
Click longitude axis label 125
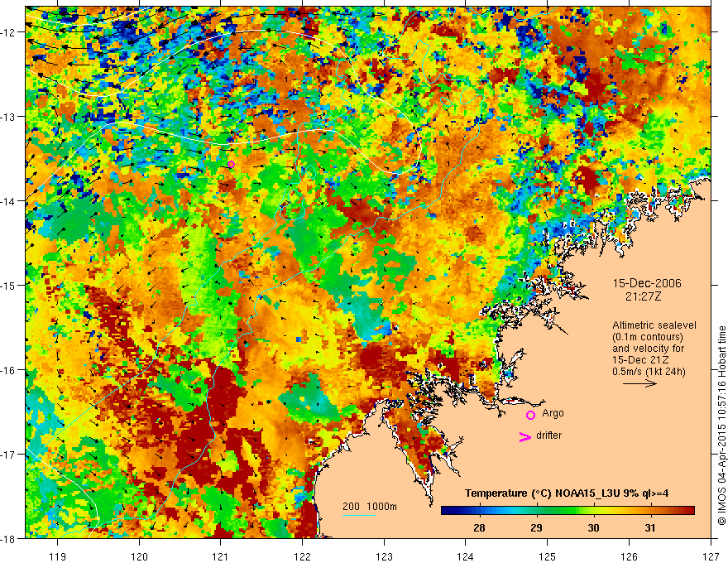pos(548,556)
